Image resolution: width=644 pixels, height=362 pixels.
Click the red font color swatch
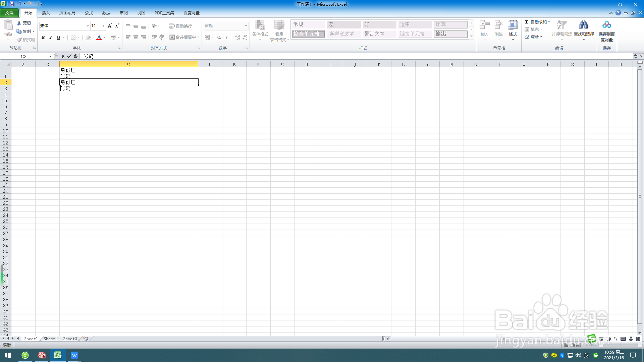pyautogui.click(x=99, y=38)
